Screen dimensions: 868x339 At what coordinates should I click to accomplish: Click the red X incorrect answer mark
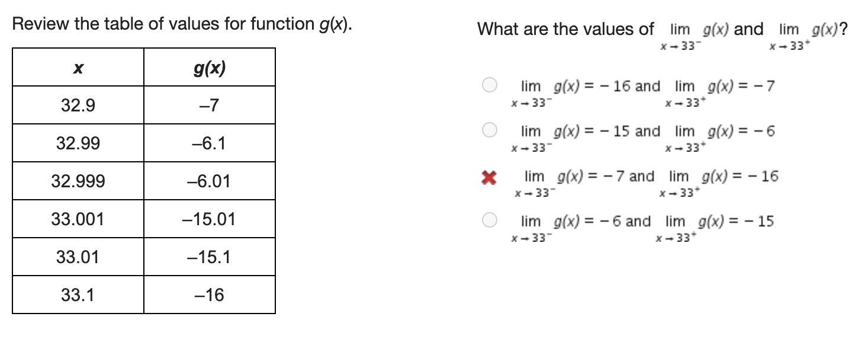(488, 177)
